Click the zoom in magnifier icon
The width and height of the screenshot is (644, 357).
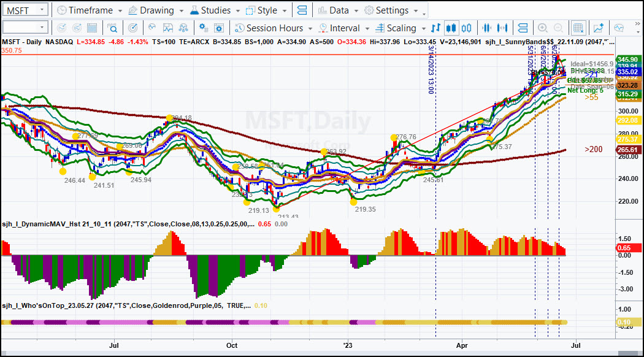click(x=543, y=28)
